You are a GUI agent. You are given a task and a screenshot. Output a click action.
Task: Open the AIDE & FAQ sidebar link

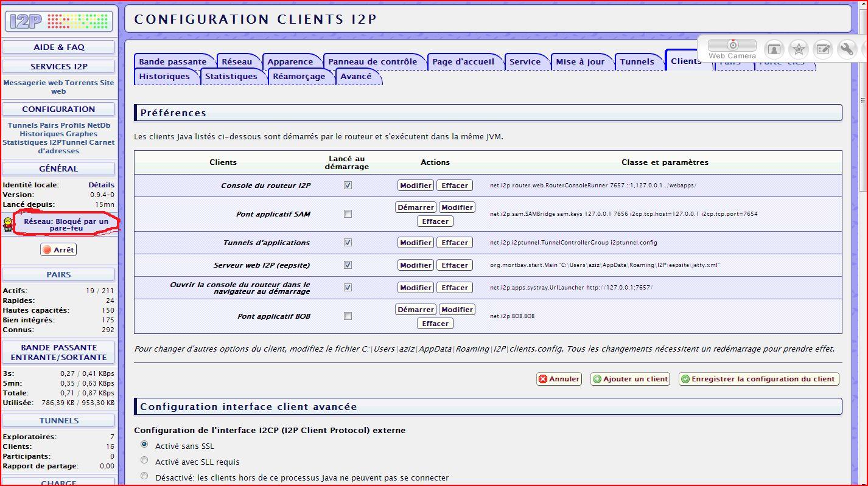click(58, 47)
